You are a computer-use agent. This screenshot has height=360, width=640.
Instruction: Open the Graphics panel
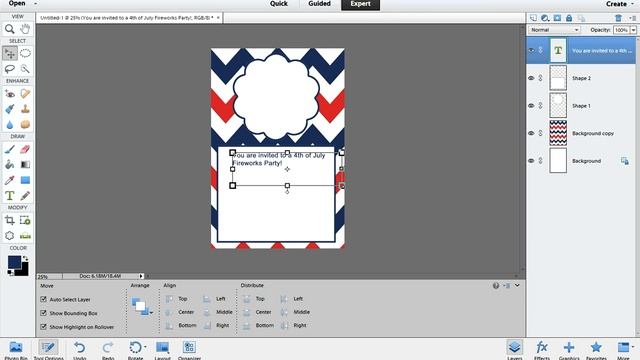coord(569,350)
